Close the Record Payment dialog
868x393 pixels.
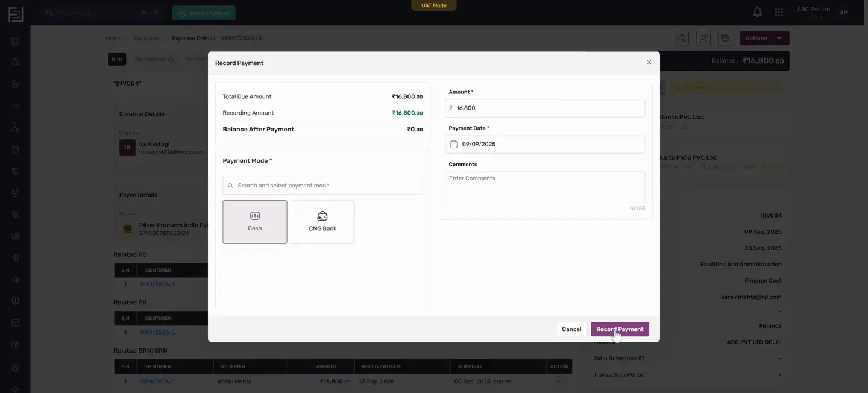[x=649, y=63]
